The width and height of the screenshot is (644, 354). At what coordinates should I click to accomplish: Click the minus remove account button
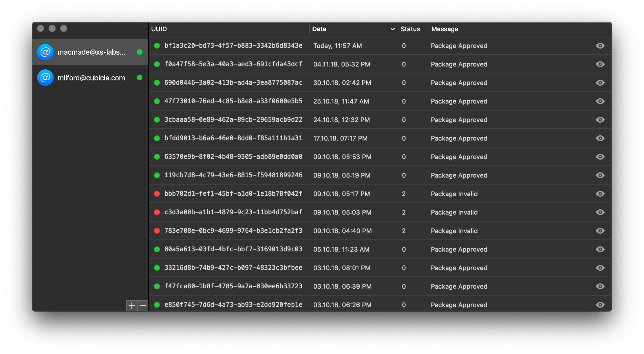pos(143,305)
